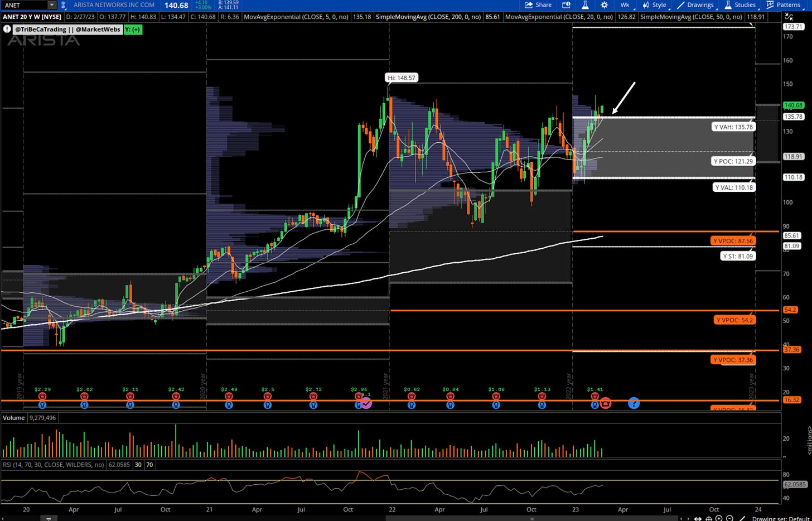Open the flask icon left of the gear
The width and height of the screenshot is (812, 521).
585,5
